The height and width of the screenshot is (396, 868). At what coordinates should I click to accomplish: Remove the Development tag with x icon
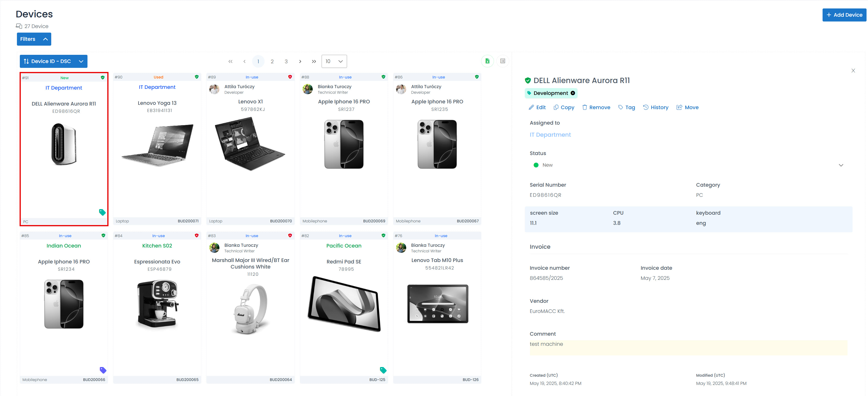click(x=572, y=93)
